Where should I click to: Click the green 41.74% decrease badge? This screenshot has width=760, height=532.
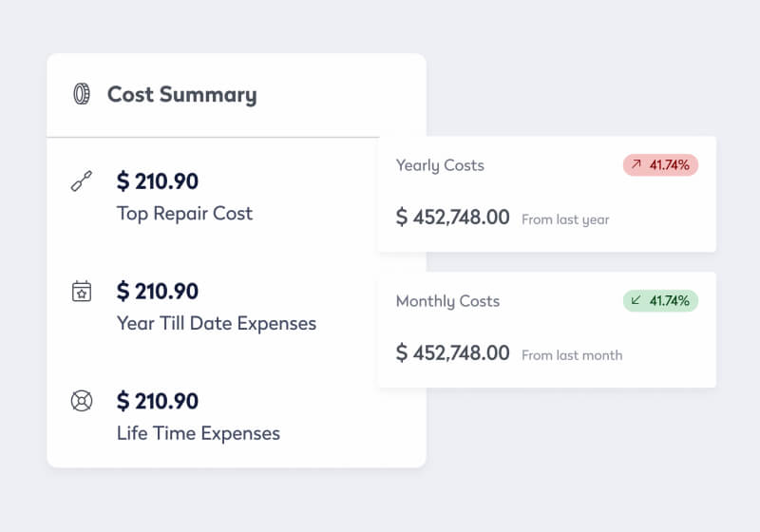(661, 301)
